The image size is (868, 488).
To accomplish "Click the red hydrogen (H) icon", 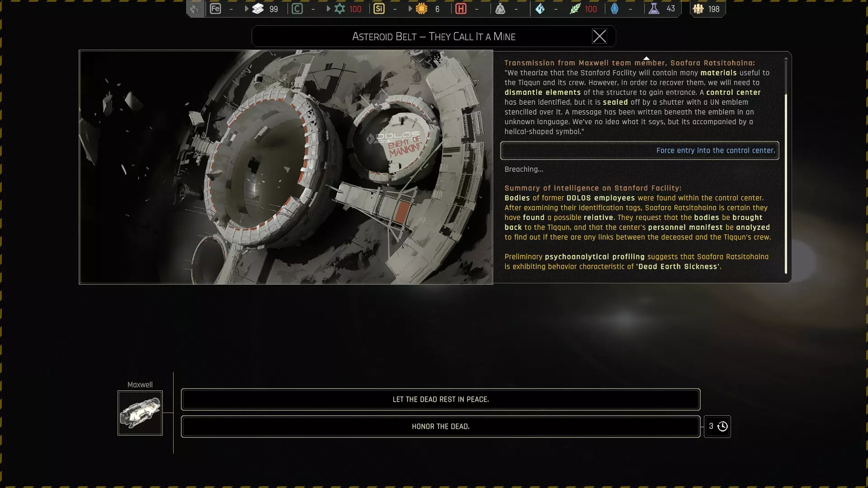I will 461,9.
